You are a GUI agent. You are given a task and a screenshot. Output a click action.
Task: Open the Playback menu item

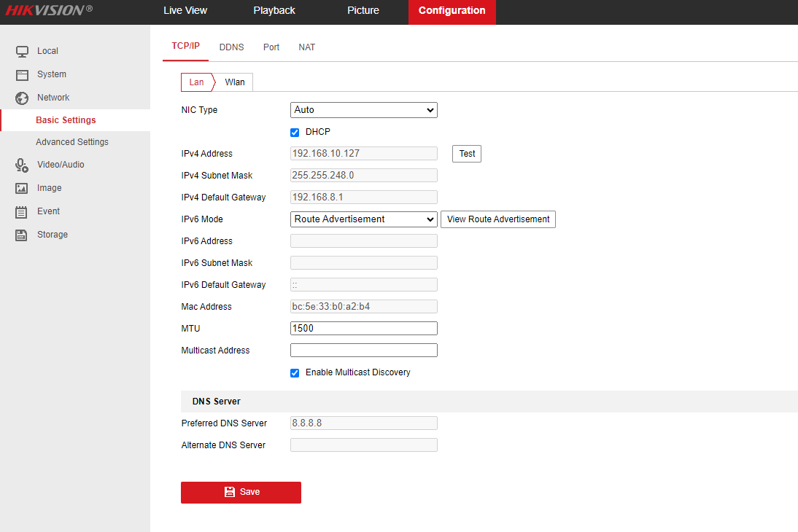point(274,10)
